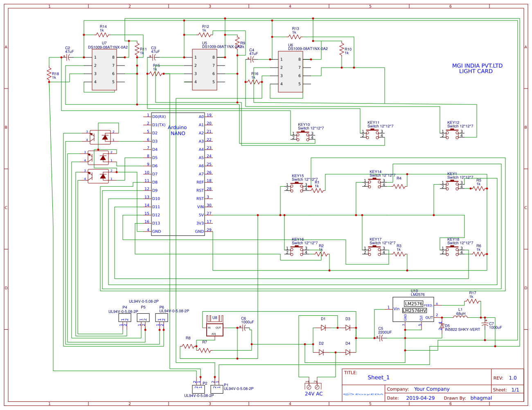Image resolution: width=532 pixels, height=410 pixels.
Task: Select the P4 two-pin connector
Action: point(125,317)
